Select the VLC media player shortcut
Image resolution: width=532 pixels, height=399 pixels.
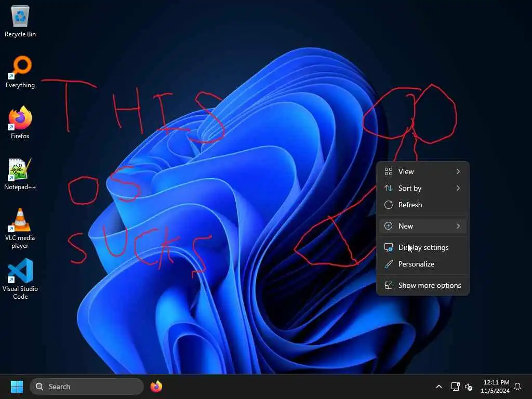pyautogui.click(x=20, y=229)
